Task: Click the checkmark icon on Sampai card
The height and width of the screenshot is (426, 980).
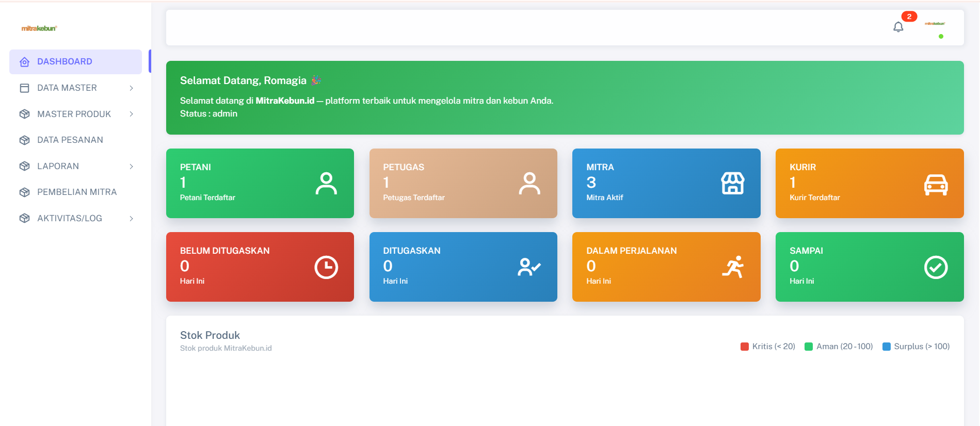Action: 936,267
